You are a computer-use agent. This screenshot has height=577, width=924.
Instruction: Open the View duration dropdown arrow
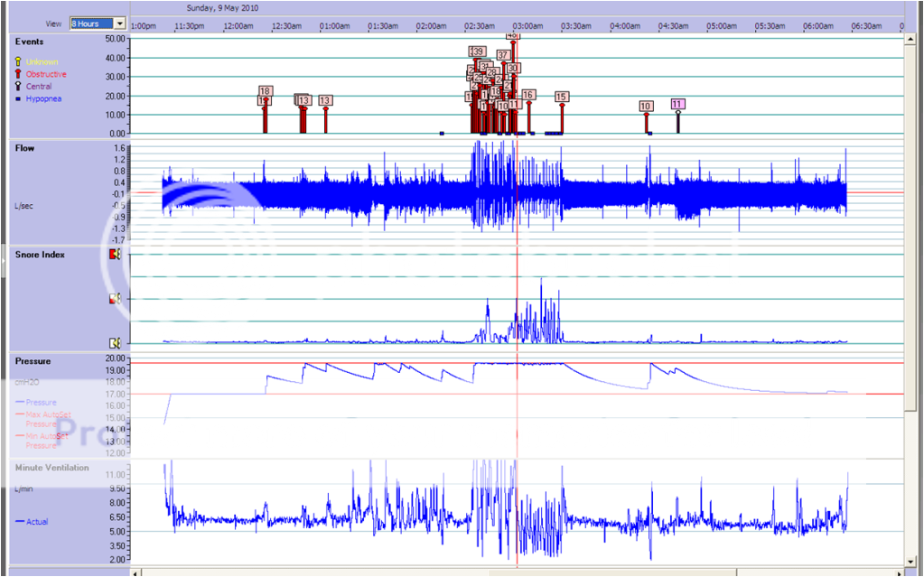tap(119, 23)
